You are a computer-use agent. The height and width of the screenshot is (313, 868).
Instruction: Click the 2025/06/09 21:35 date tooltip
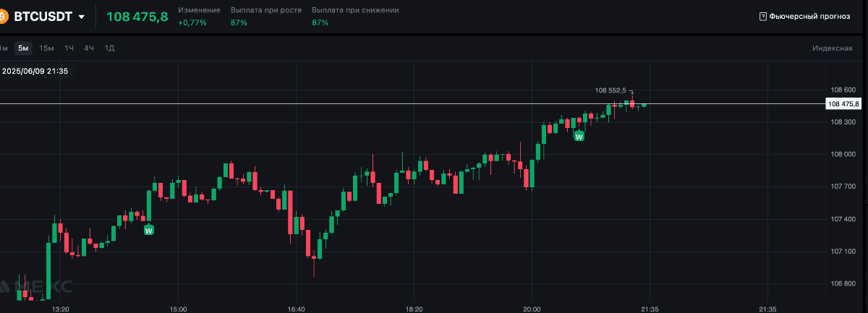[35, 71]
